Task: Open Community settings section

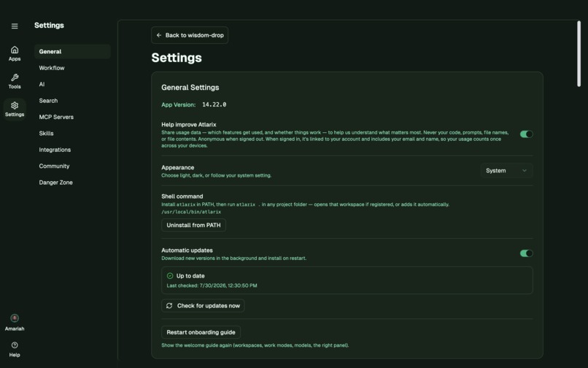Action: pos(72,166)
